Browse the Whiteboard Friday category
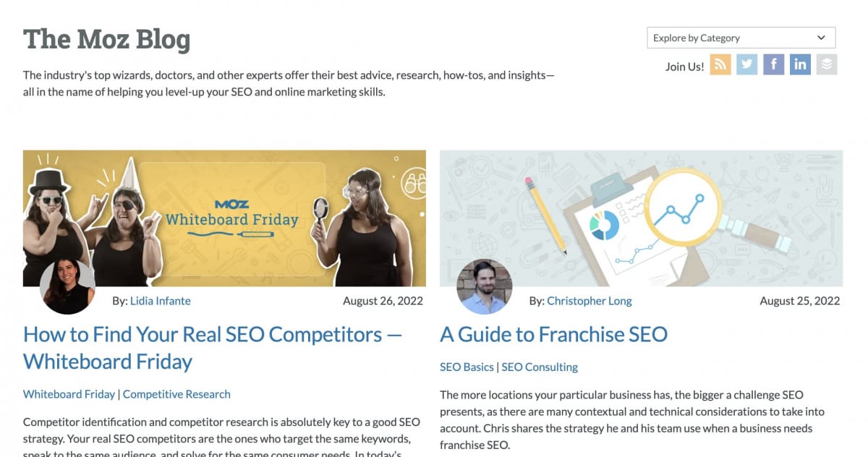The width and height of the screenshot is (868, 457). point(69,394)
